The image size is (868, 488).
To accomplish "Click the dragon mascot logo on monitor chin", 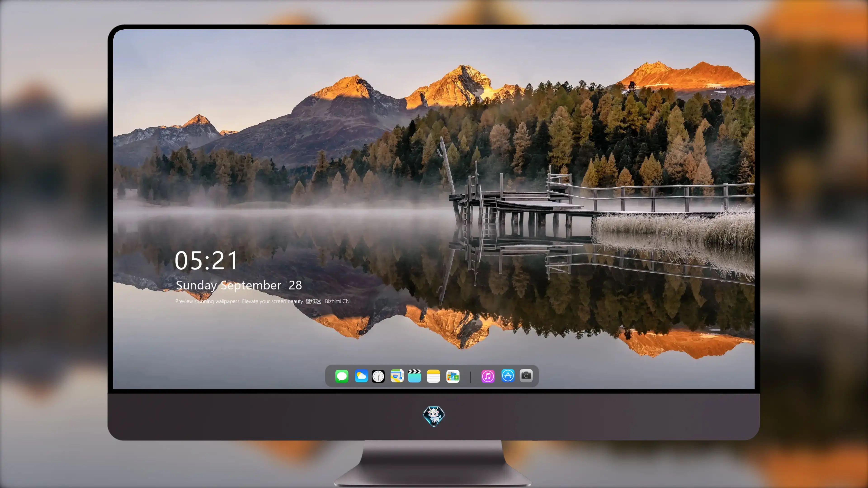I will 434,416.
